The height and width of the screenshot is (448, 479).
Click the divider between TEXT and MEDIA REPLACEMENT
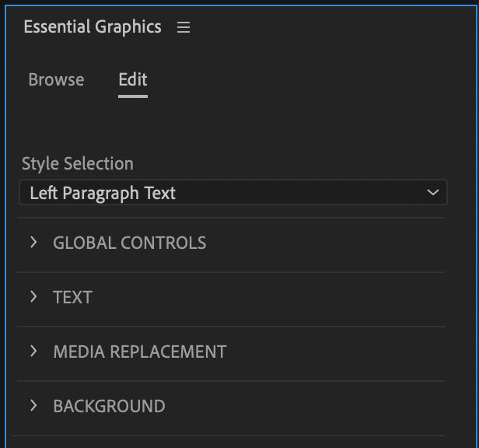pos(232,326)
